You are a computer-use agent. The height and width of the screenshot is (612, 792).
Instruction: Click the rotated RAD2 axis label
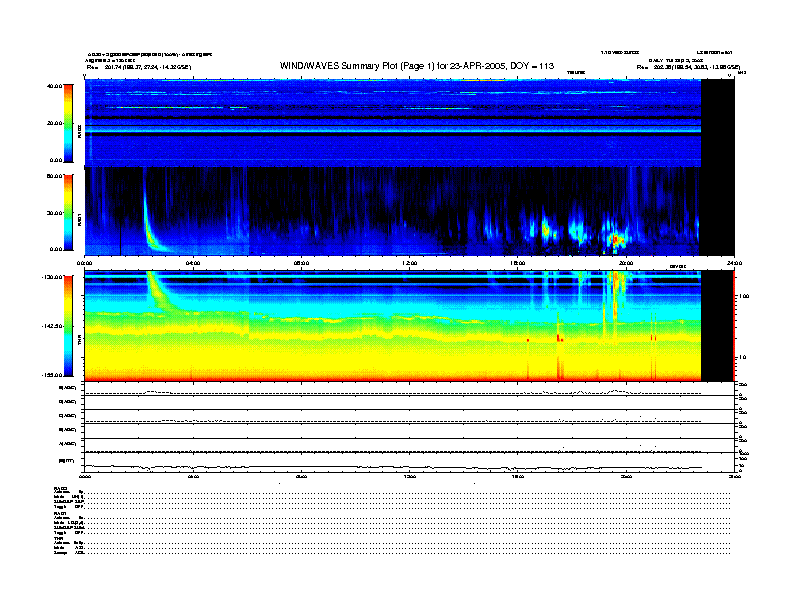tap(79, 131)
